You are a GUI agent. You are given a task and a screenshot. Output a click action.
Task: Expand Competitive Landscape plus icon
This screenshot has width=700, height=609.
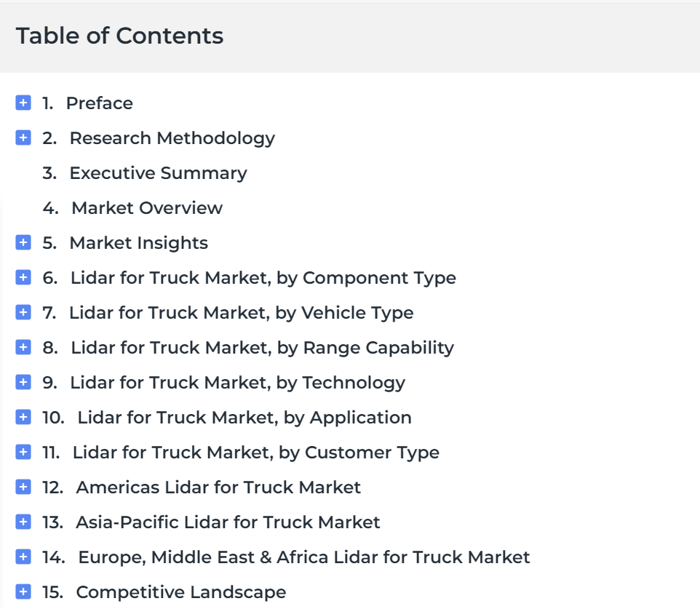pyautogui.click(x=23, y=592)
